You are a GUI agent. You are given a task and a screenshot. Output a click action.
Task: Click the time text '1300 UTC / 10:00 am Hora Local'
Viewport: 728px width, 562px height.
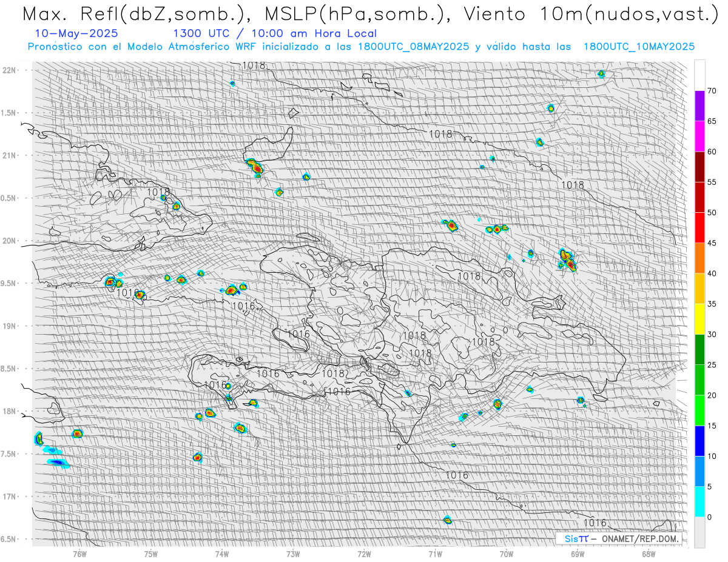tap(275, 33)
